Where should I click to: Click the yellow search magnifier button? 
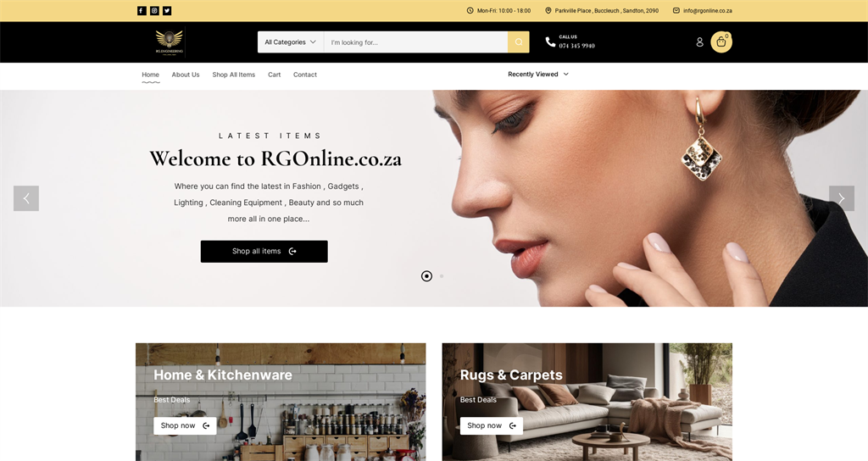pyautogui.click(x=519, y=42)
